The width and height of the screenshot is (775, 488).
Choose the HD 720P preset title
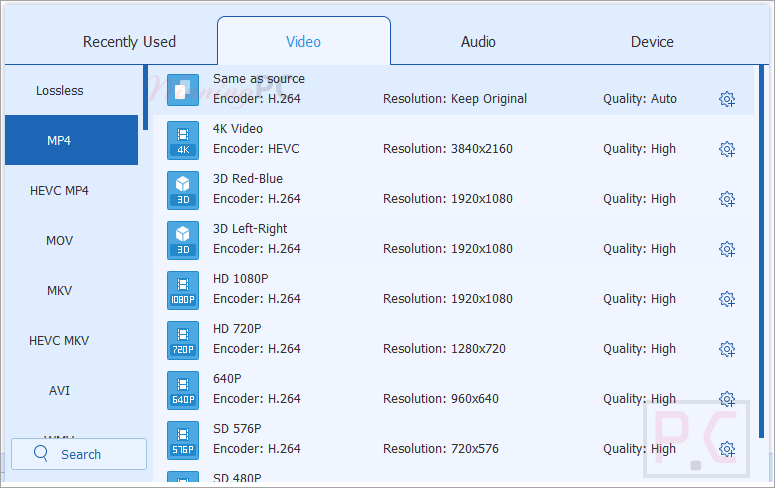[237, 328]
